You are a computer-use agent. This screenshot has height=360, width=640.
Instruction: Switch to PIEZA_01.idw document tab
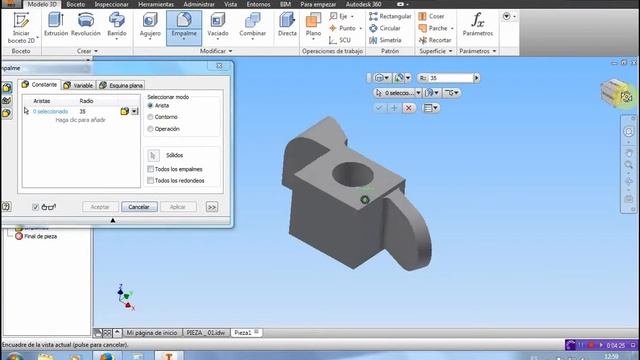[x=206, y=333]
